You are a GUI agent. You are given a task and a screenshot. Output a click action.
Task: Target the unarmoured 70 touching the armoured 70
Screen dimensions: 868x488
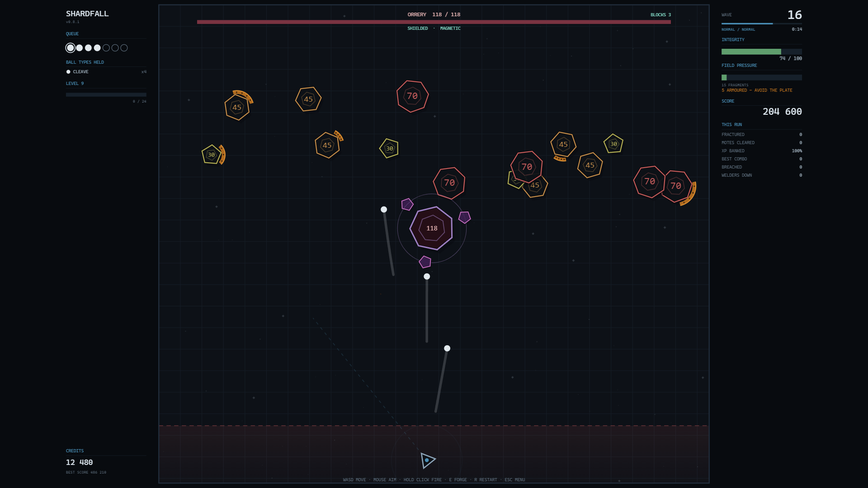pos(649,182)
